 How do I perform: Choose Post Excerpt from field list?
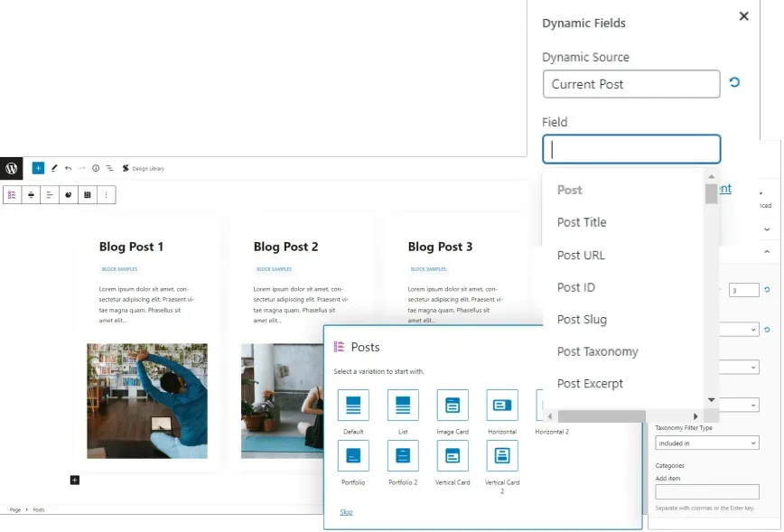pos(590,384)
